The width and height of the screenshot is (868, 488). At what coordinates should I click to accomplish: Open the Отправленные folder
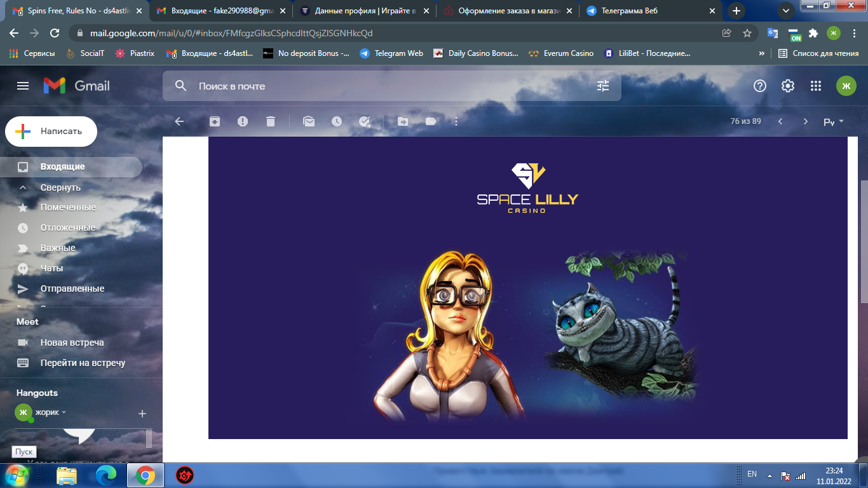(71, 288)
